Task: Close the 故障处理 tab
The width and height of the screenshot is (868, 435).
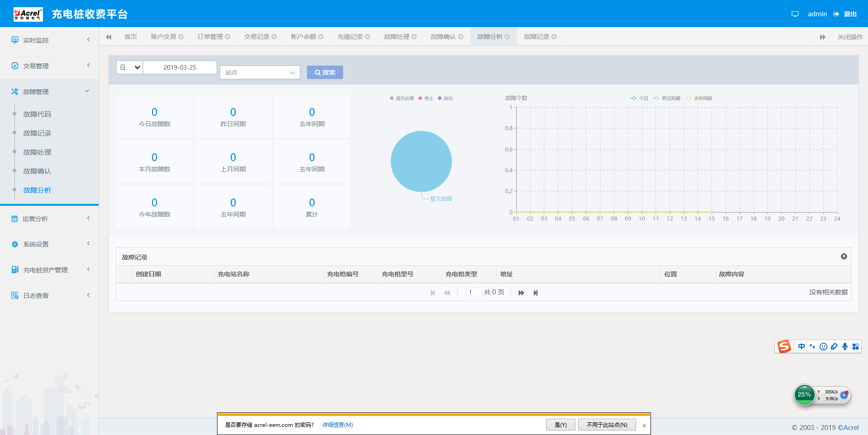Action: 414,37
